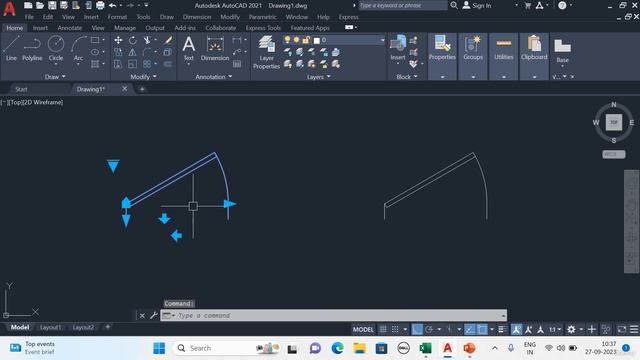Expand the Modify panel
Viewport: 640px width, 360px height.
click(x=143, y=77)
